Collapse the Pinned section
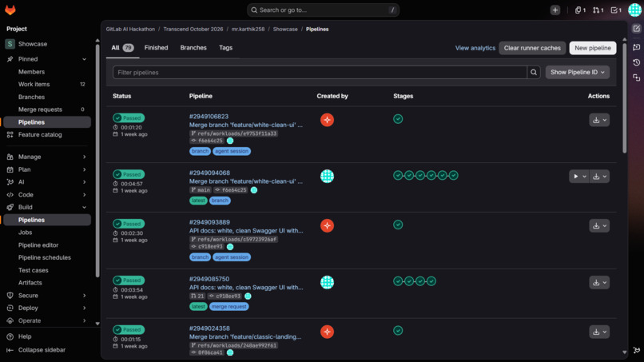The image size is (644, 362). tap(47, 59)
